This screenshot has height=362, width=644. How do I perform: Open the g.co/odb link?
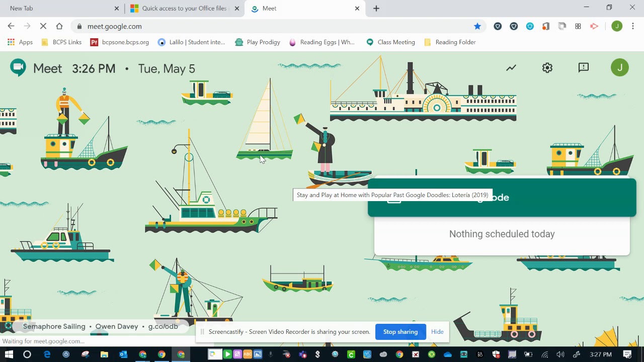[x=163, y=326]
